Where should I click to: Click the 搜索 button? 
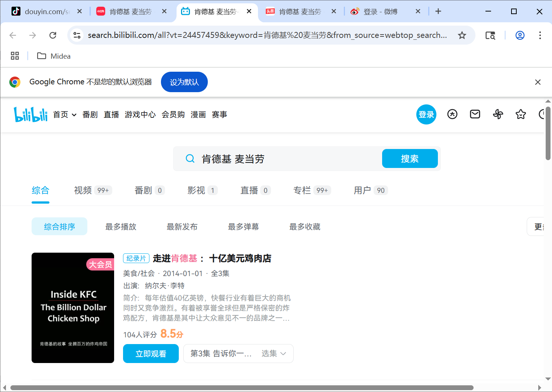pyautogui.click(x=410, y=159)
